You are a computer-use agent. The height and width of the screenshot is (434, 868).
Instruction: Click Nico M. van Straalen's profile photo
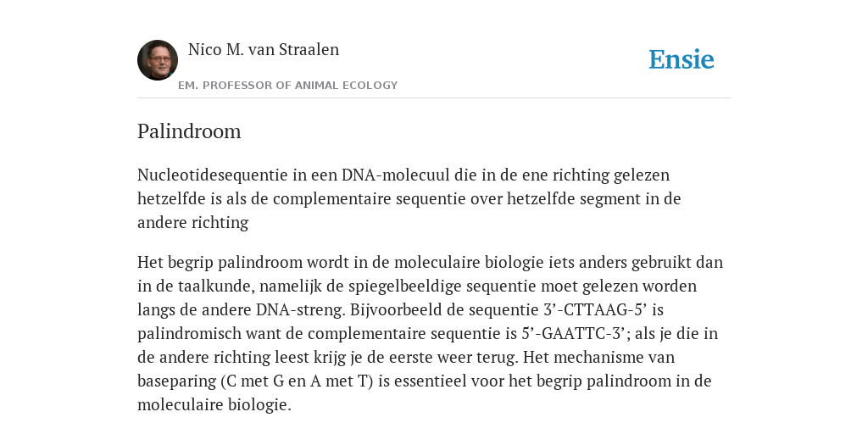click(158, 60)
